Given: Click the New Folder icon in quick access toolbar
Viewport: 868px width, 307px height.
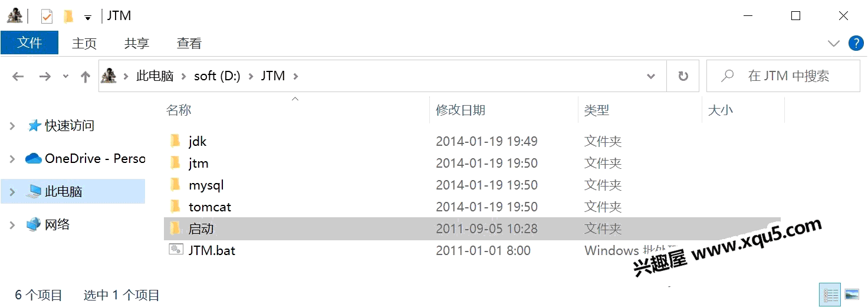Looking at the screenshot, I should pos(68,16).
